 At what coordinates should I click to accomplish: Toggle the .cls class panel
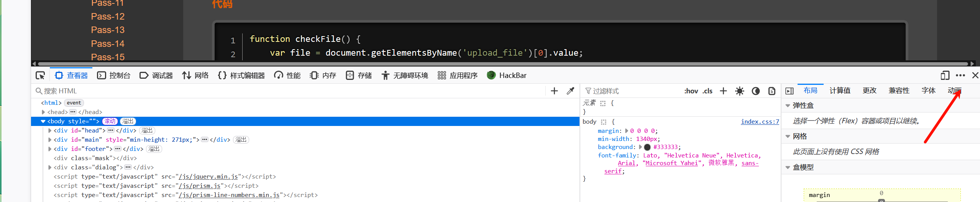[708, 91]
